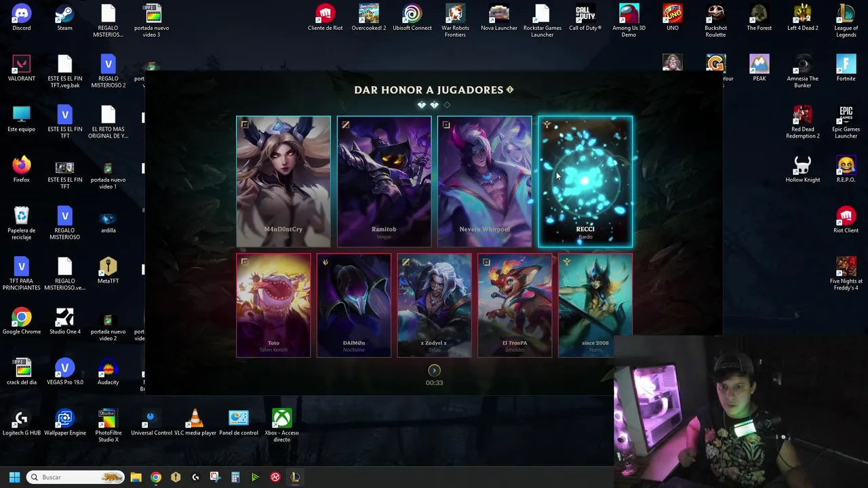
Task: Launch Five Nights at Freddy's 4
Action: click(846, 273)
